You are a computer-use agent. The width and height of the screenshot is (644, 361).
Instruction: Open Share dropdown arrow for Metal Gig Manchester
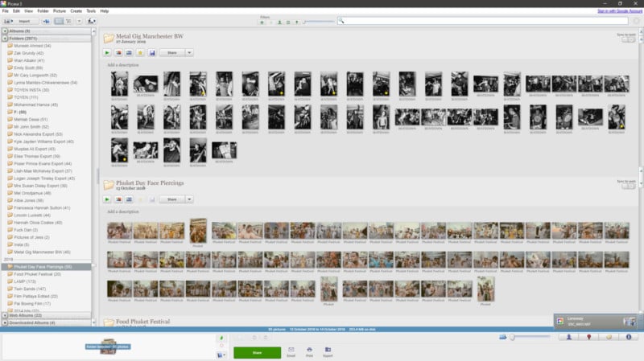[x=189, y=52]
